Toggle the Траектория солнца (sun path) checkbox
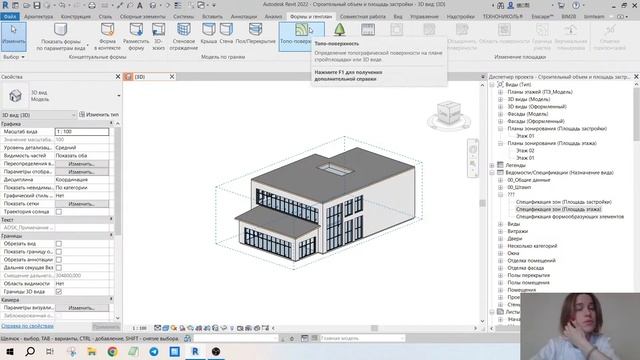Image resolution: width=640 pixels, height=360 pixels. point(59,212)
